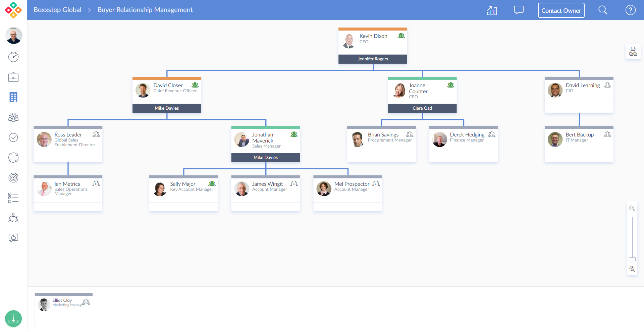Image resolution: width=644 pixels, height=332 pixels.
Task: Open the target goals icon in sidebar
Action: coord(13,178)
